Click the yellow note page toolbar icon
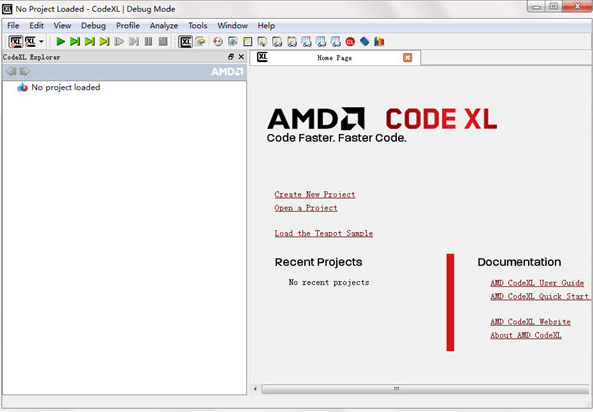 (x=248, y=42)
